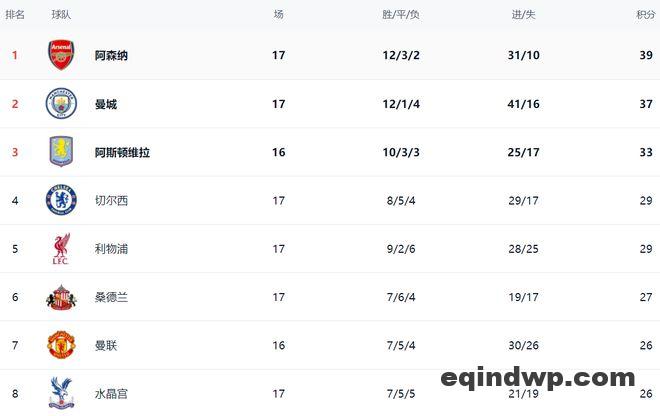Click the Liverpool LFC crest

pyautogui.click(x=61, y=249)
